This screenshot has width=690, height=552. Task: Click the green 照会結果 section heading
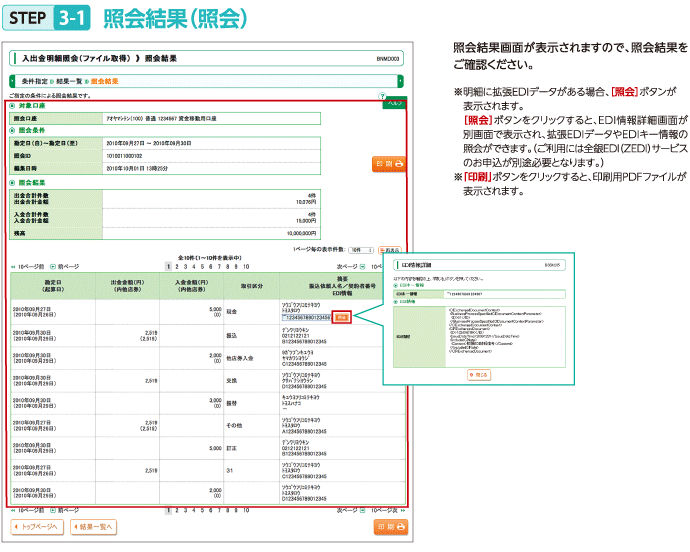32,183
